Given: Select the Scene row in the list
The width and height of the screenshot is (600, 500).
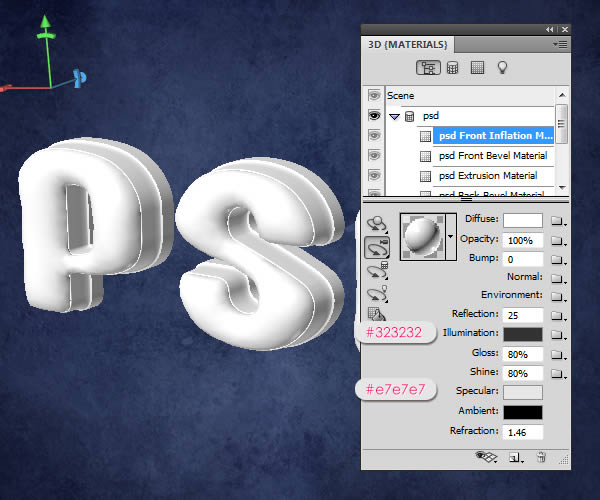Looking at the screenshot, I should 470,96.
